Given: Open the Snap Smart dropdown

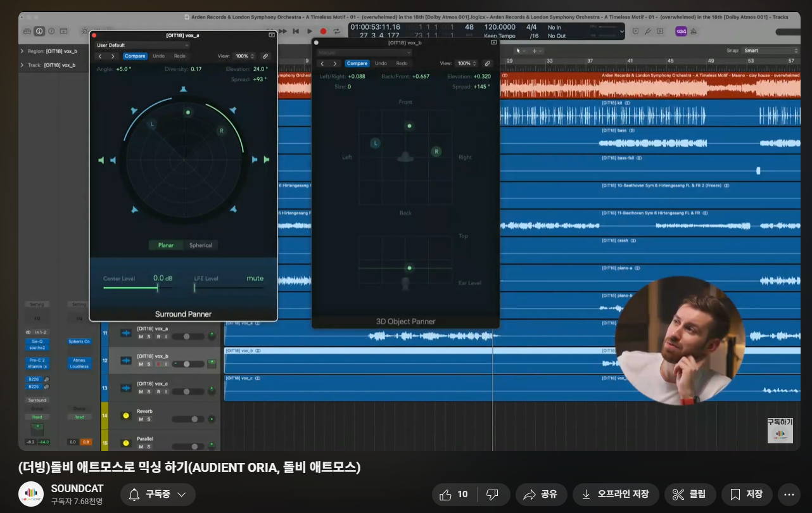Looking at the screenshot, I should pos(771,51).
